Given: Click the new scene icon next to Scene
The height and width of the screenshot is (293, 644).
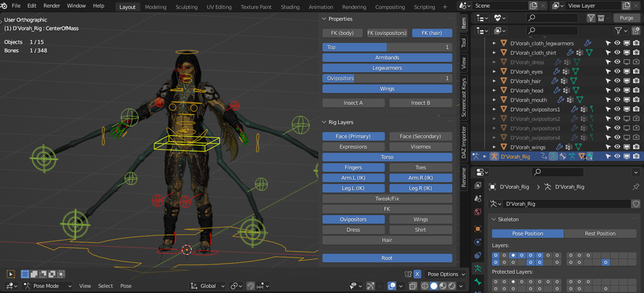Looking at the screenshot, I should pos(534,6).
